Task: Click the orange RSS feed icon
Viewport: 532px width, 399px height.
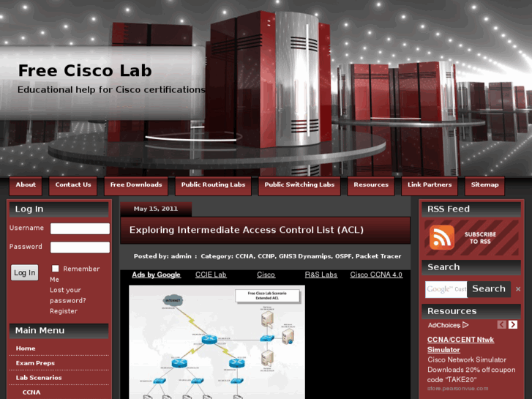Action: (x=442, y=237)
